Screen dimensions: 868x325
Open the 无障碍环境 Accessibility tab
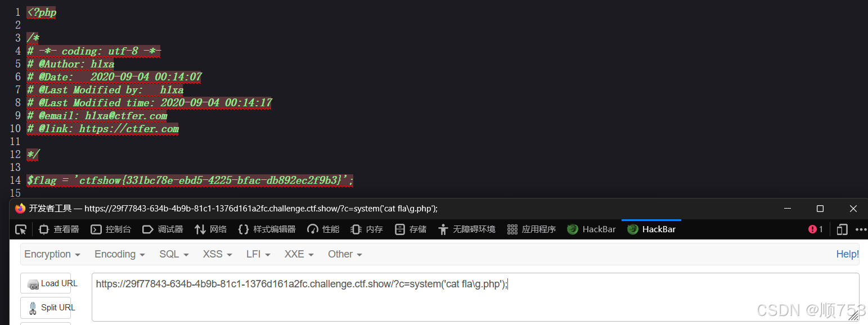[x=466, y=229]
